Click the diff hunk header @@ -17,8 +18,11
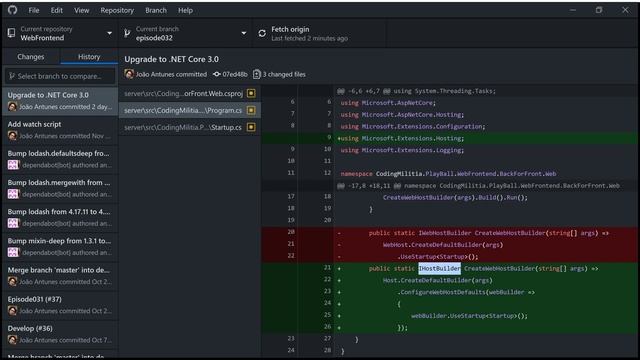This screenshot has width=640, height=360. [449, 186]
